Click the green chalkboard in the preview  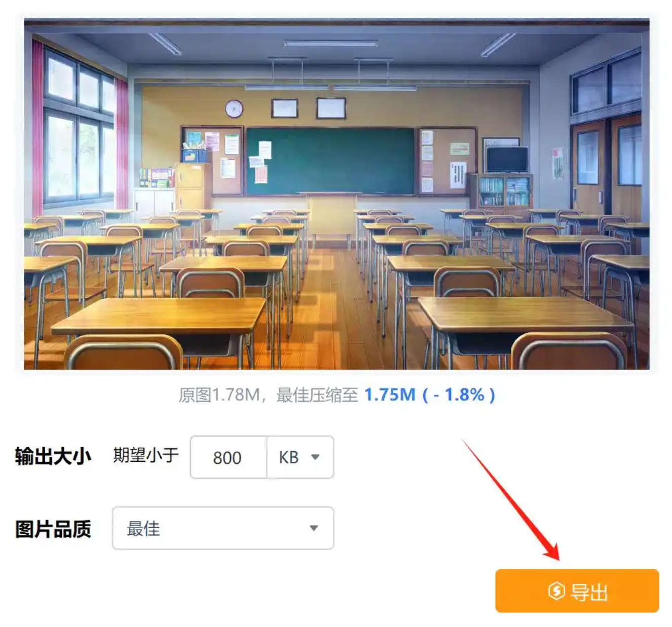point(330,161)
